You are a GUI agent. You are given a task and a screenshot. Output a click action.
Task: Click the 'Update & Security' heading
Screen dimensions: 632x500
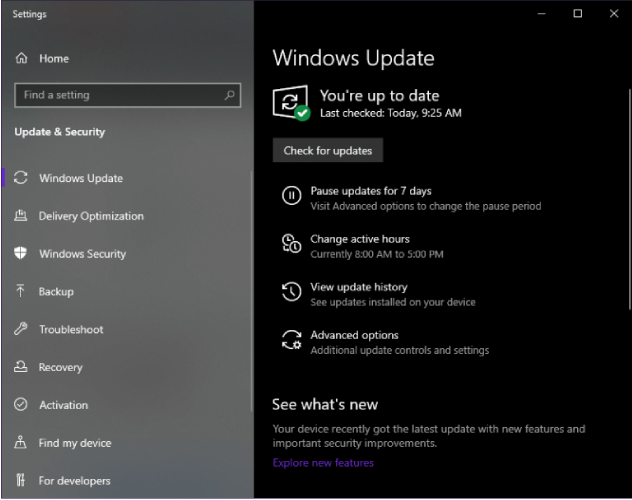click(x=60, y=132)
